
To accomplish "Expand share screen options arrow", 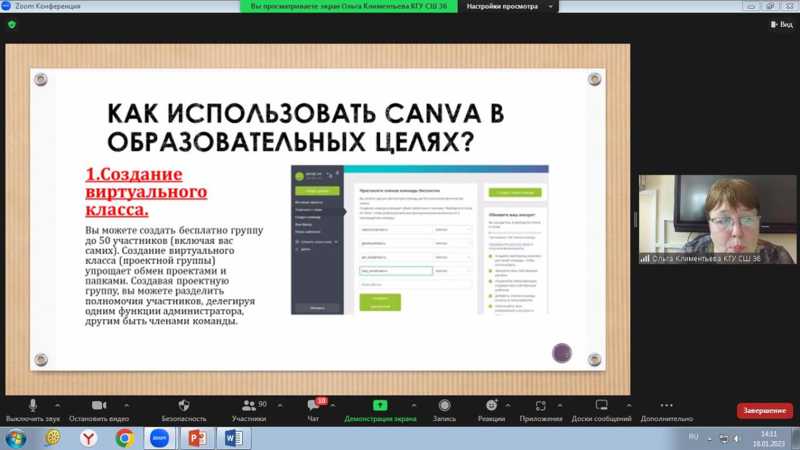I will click(x=414, y=405).
